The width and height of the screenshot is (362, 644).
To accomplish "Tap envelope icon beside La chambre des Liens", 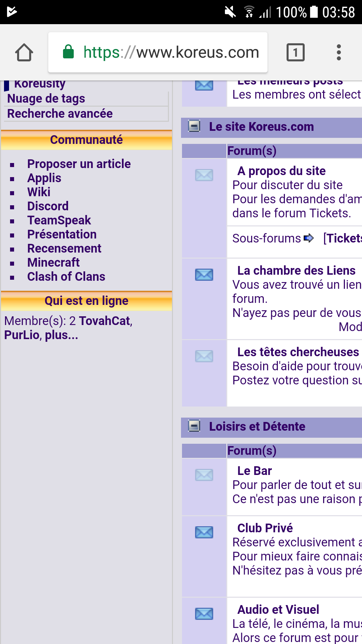I will click(204, 275).
